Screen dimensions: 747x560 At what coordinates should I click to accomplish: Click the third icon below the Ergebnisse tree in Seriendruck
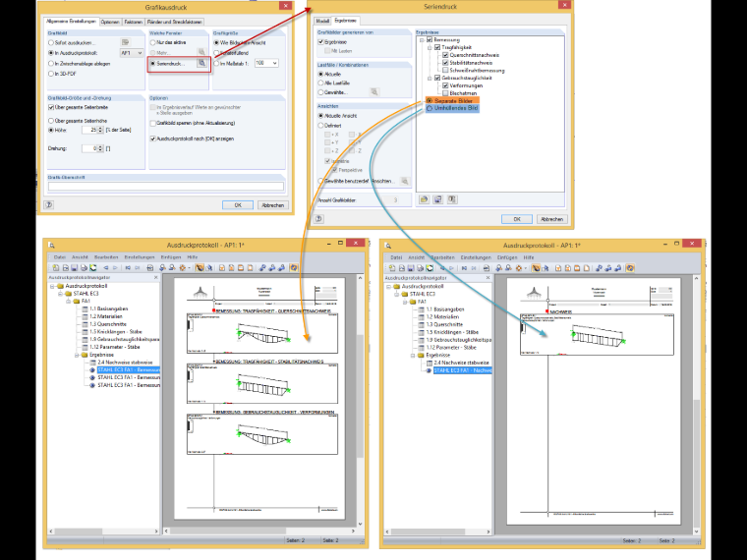click(451, 199)
